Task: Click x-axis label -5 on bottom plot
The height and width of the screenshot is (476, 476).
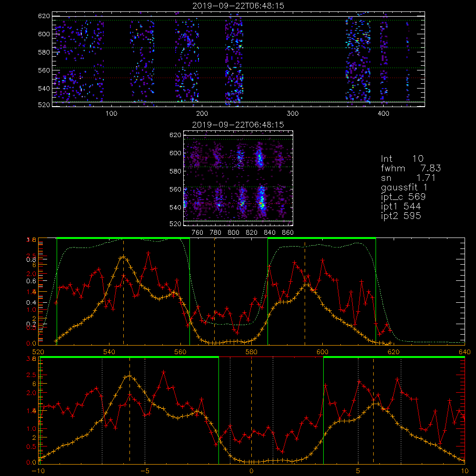Action: click(145, 471)
